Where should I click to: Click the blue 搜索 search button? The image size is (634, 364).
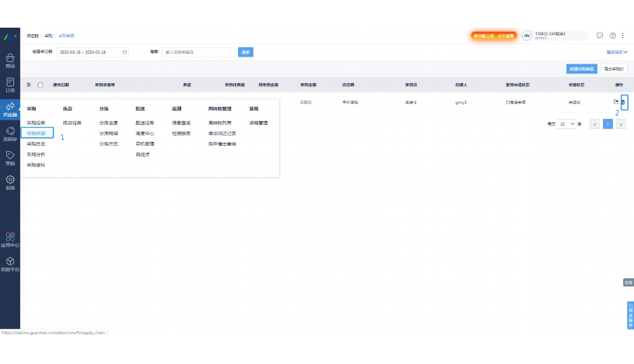coord(246,52)
